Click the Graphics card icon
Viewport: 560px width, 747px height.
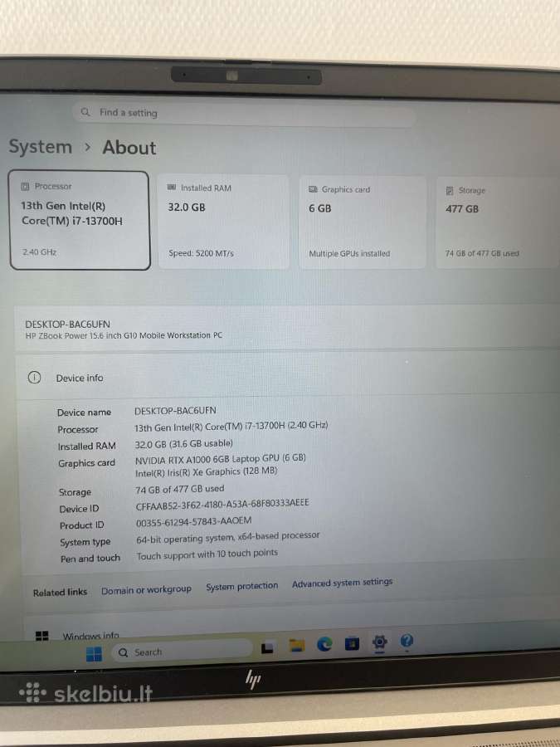[313, 189]
